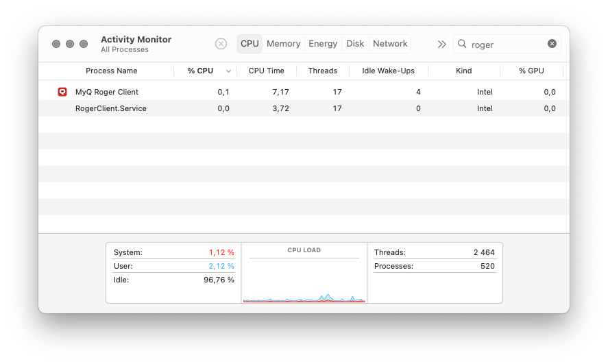The height and width of the screenshot is (364, 608).
Task: Switch to the Energy tab
Action: point(323,44)
